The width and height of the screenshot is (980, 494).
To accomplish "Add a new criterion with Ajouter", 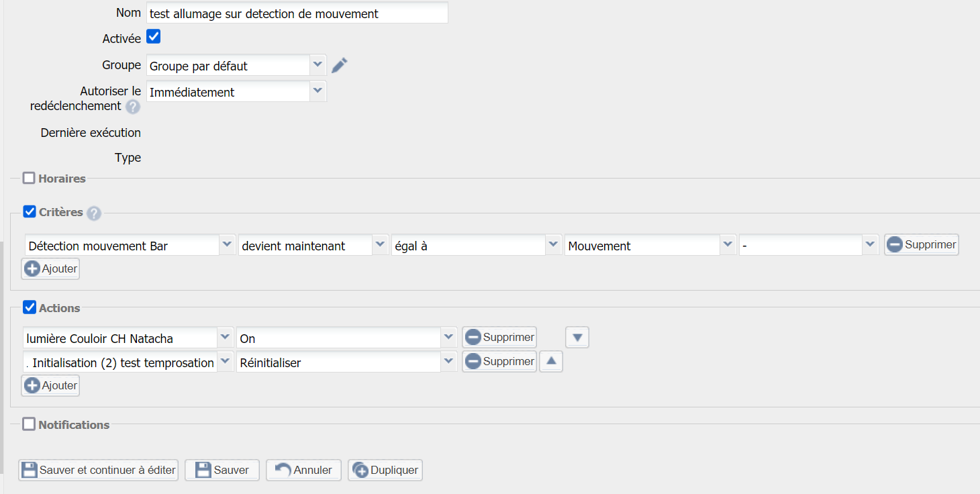I will (x=50, y=269).
